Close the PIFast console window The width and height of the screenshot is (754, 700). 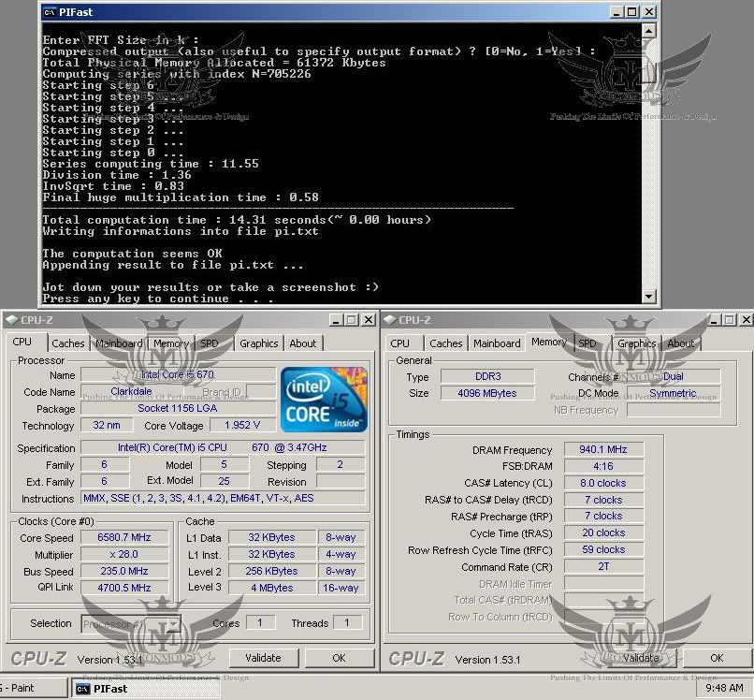(x=649, y=12)
